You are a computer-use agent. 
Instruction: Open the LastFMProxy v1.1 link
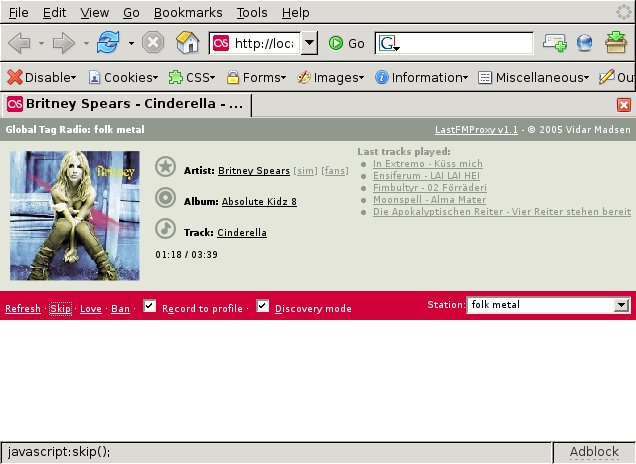tap(476, 130)
